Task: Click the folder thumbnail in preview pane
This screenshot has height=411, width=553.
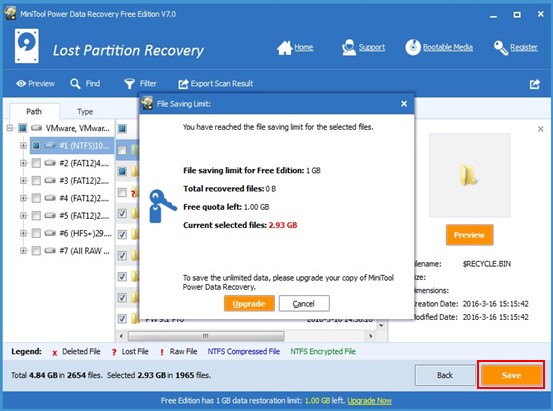Action: coord(469,175)
